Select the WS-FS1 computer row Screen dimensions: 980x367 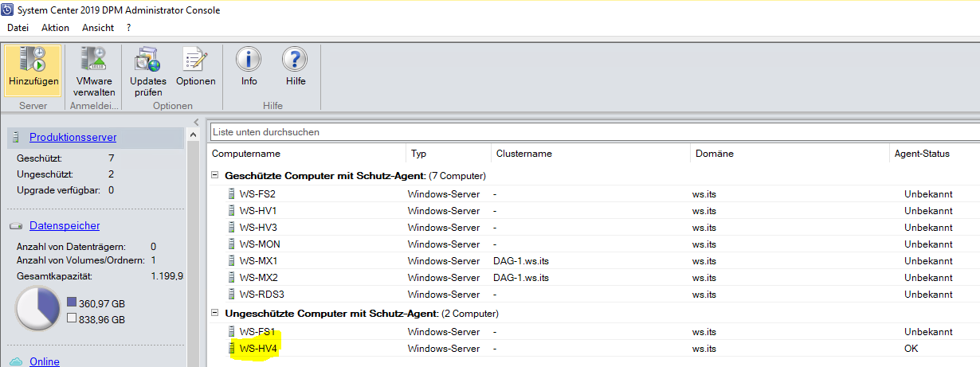594,331
